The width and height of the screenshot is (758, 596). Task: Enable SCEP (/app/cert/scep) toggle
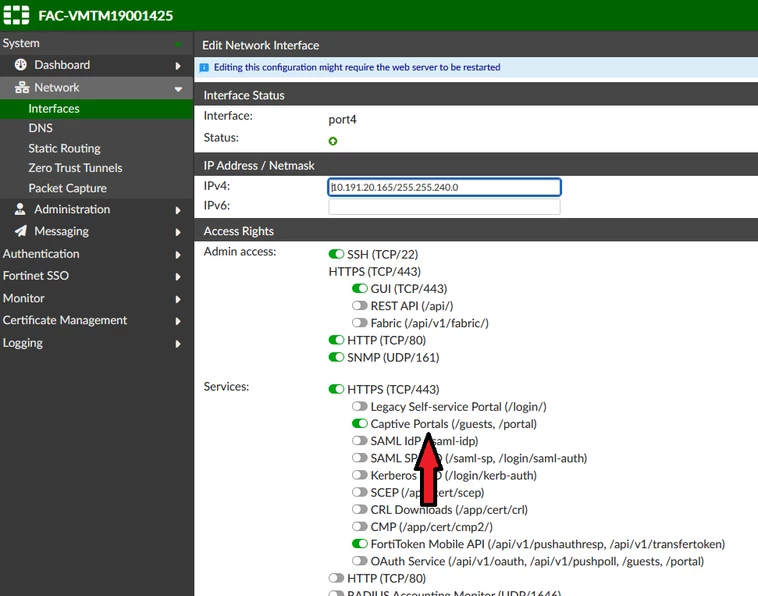[360, 492]
